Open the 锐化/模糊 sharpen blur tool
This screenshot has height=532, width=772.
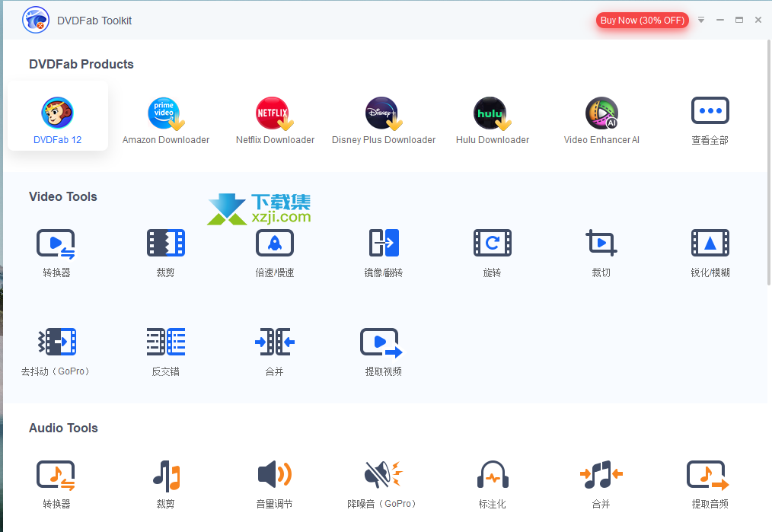pyautogui.click(x=710, y=253)
